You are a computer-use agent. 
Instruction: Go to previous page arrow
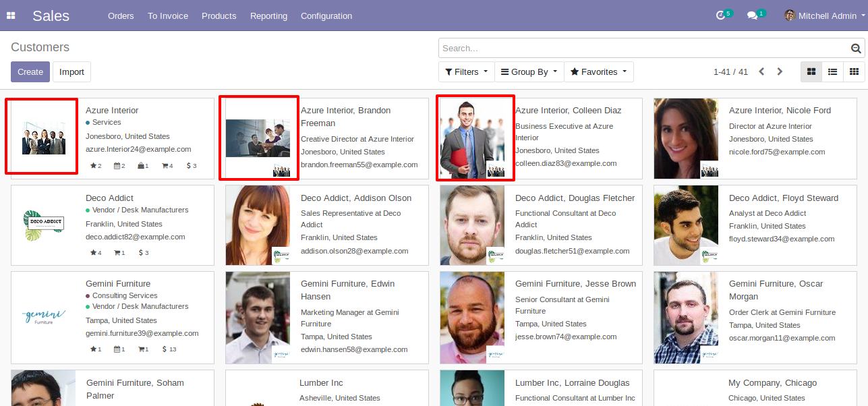coord(761,71)
